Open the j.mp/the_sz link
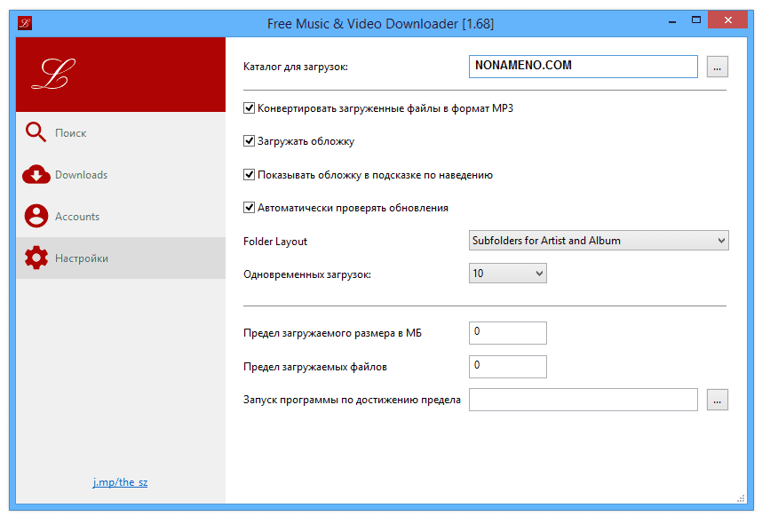 pos(120,482)
